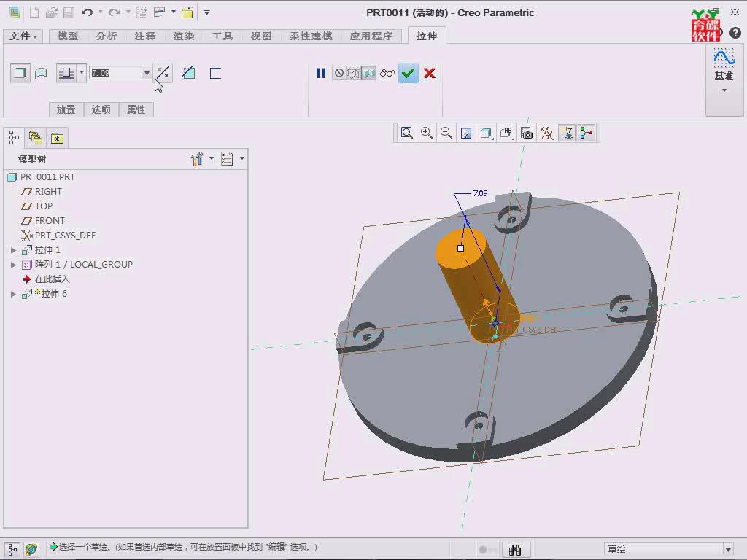
Task: Click the Redo arrow icon
Action: click(x=115, y=12)
